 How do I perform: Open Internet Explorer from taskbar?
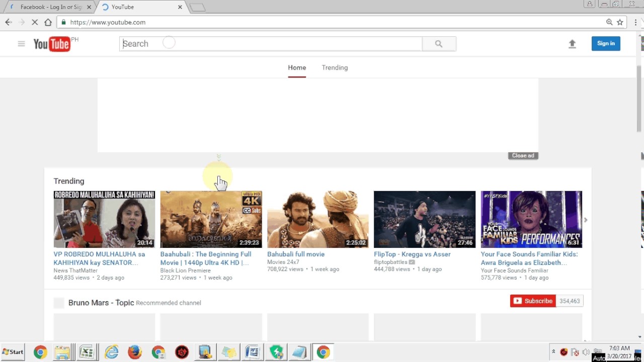111,352
